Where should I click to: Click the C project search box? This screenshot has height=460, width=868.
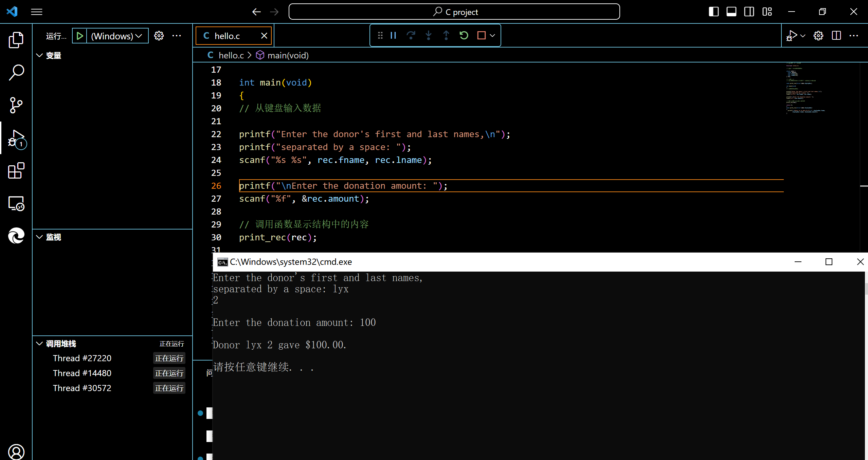coord(454,12)
